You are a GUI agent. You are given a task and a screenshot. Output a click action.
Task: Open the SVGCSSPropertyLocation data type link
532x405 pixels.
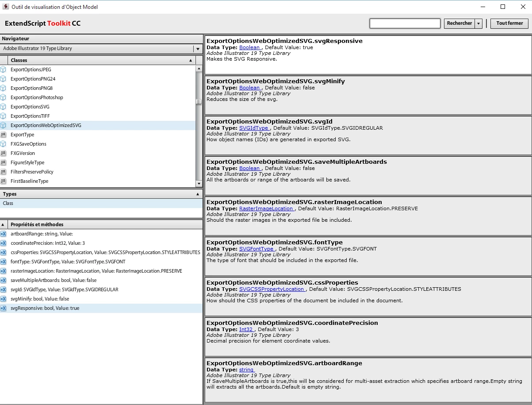272,289
